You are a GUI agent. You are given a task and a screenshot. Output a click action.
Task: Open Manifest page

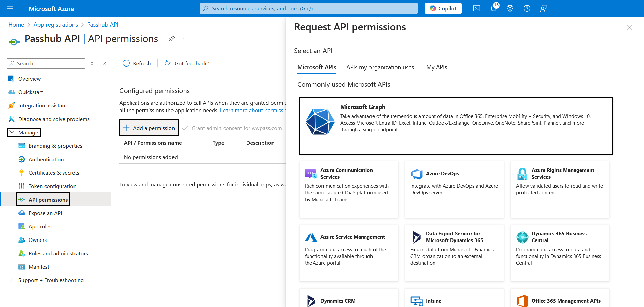(39, 267)
